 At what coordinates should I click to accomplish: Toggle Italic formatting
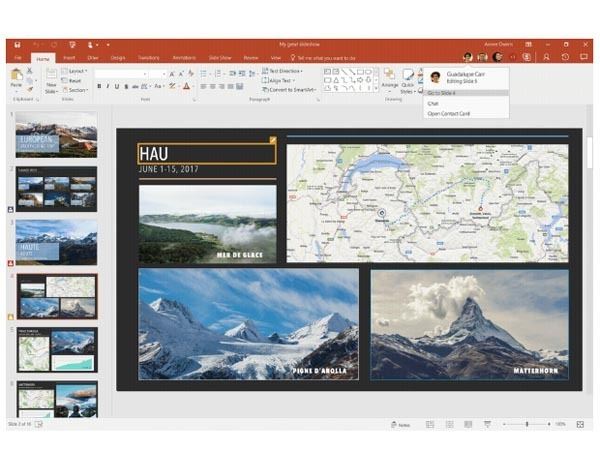108,86
